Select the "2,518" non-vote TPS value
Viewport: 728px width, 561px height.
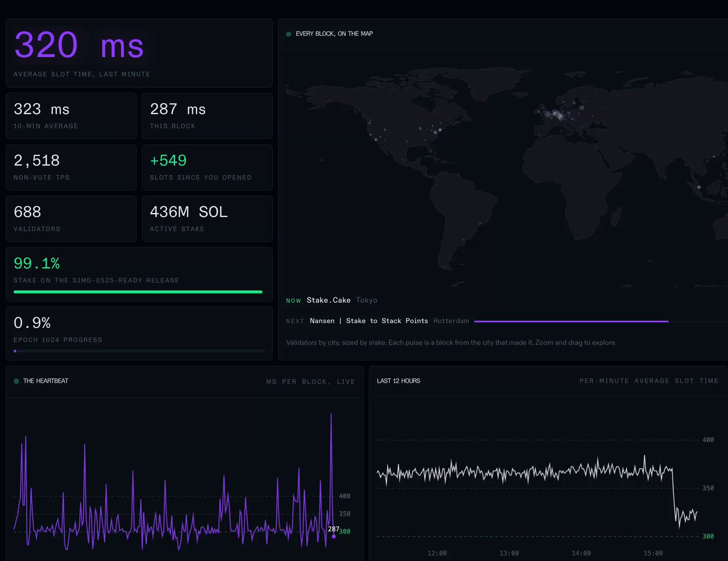click(37, 161)
